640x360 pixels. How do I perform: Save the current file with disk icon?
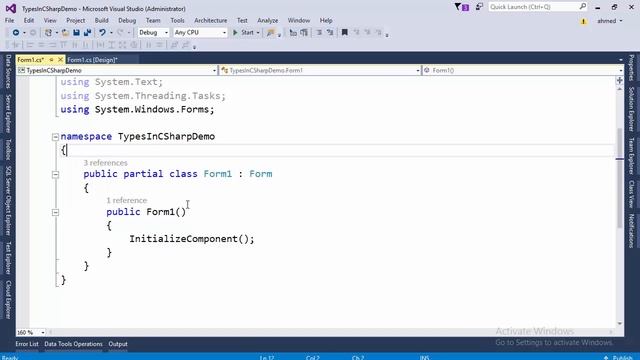[x=76, y=33]
